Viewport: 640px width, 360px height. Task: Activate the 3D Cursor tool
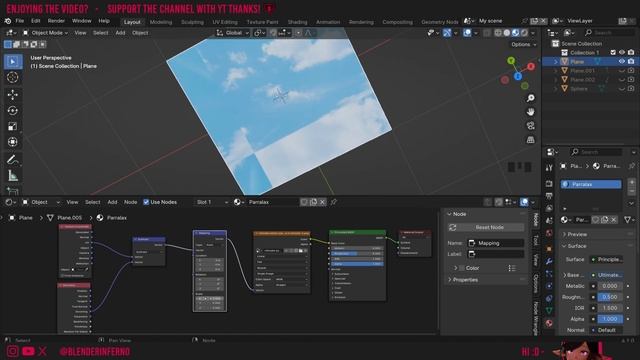tap(13, 77)
